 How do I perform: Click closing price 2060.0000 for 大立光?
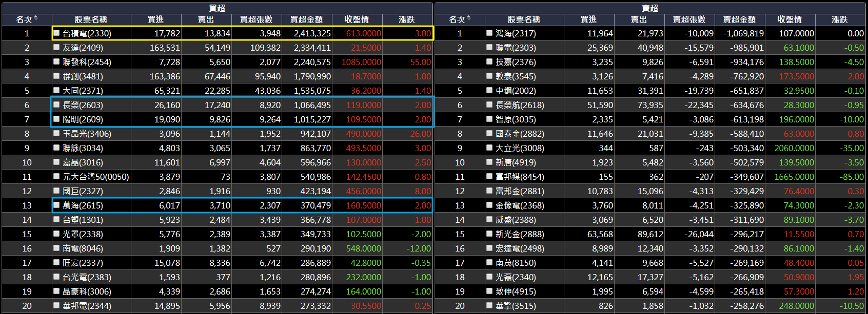point(795,148)
